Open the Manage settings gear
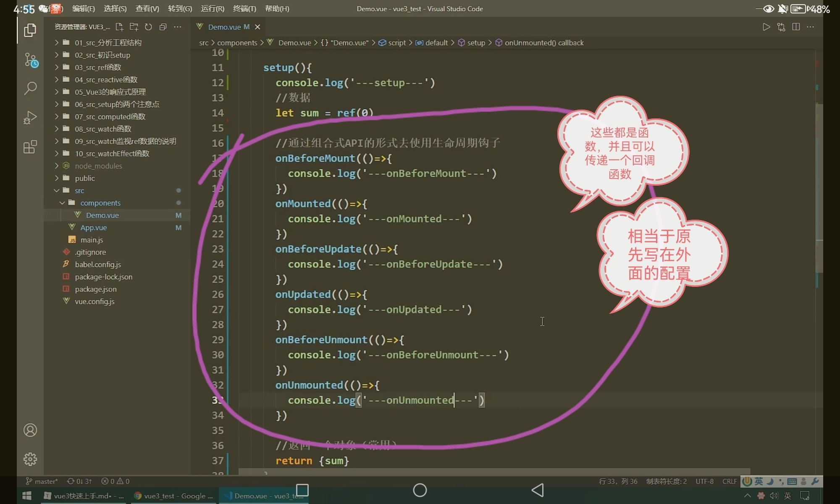The width and height of the screenshot is (840, 504). point(30,459)
